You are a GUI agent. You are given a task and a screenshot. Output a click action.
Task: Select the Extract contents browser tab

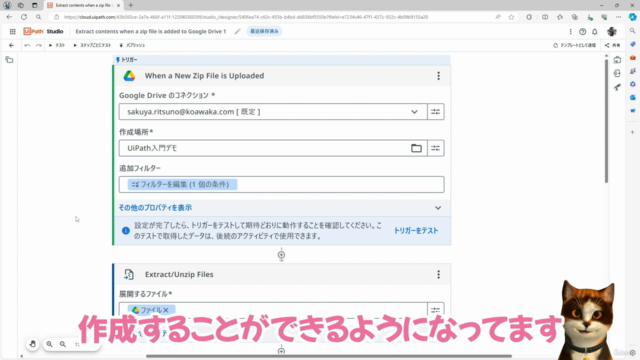pyautogui.click(x=84, y=5)
